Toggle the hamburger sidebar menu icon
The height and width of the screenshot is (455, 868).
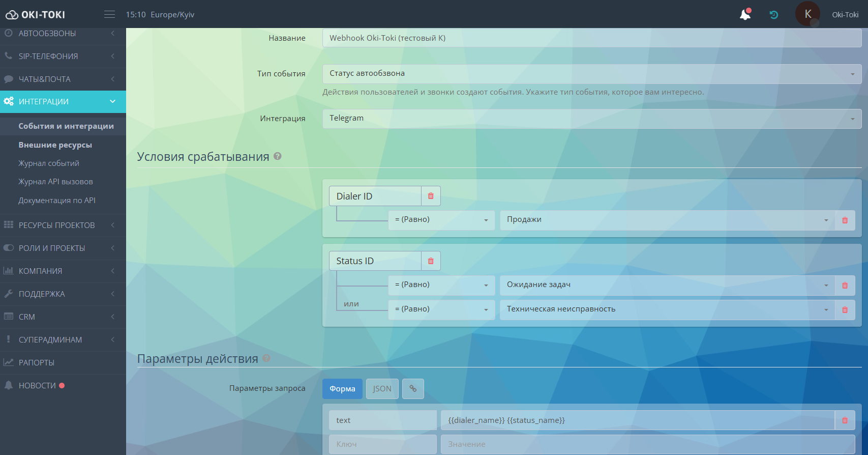[109, 15]
